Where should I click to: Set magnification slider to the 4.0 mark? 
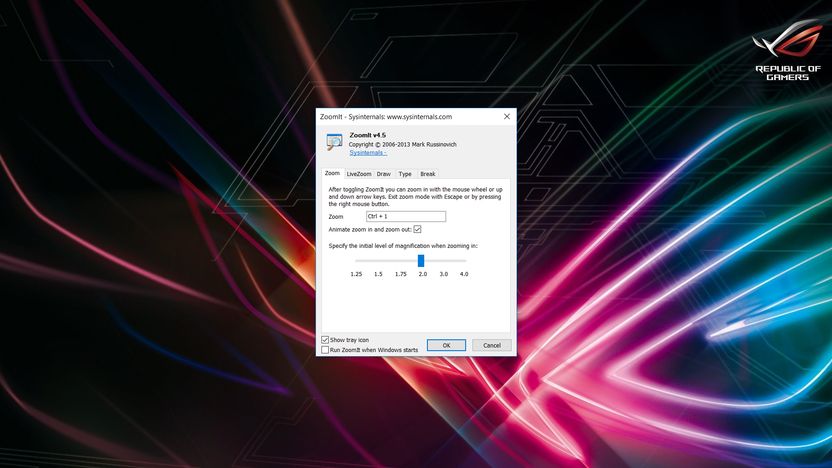[x=464, y=261]
